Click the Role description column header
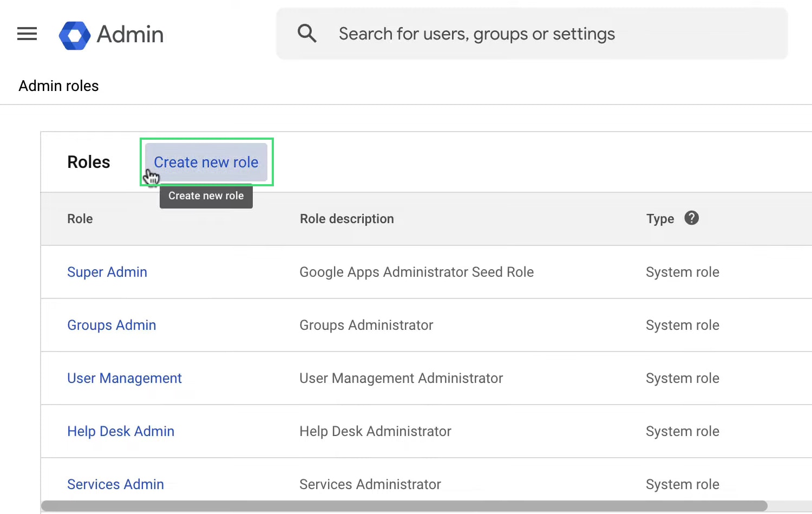This screenshot has width=812, height=514. [346, 218]
